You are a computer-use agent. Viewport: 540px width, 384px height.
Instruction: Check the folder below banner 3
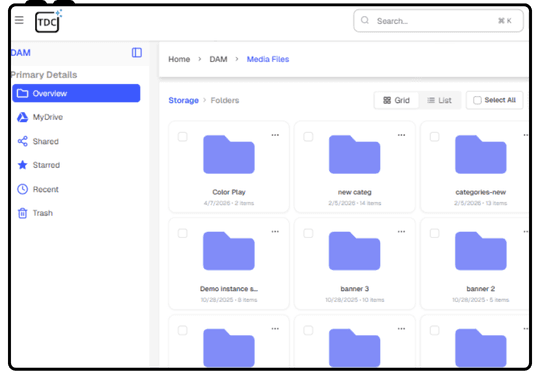point(308,330)
